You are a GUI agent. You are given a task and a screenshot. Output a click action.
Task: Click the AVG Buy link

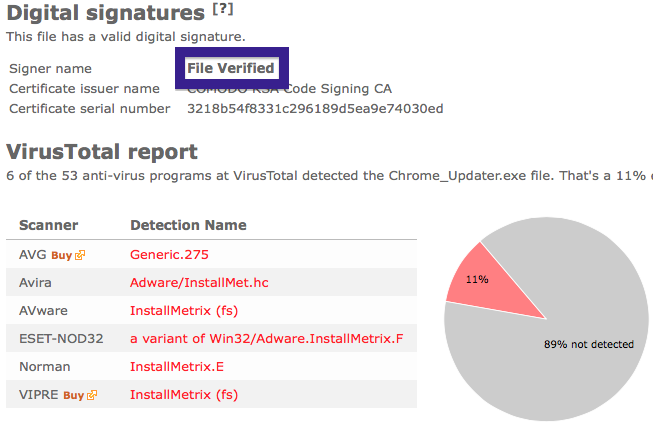click(62, 255)
